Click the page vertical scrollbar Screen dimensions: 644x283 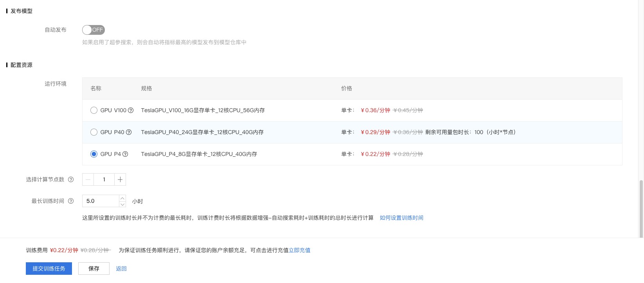[x=641, y=208]
